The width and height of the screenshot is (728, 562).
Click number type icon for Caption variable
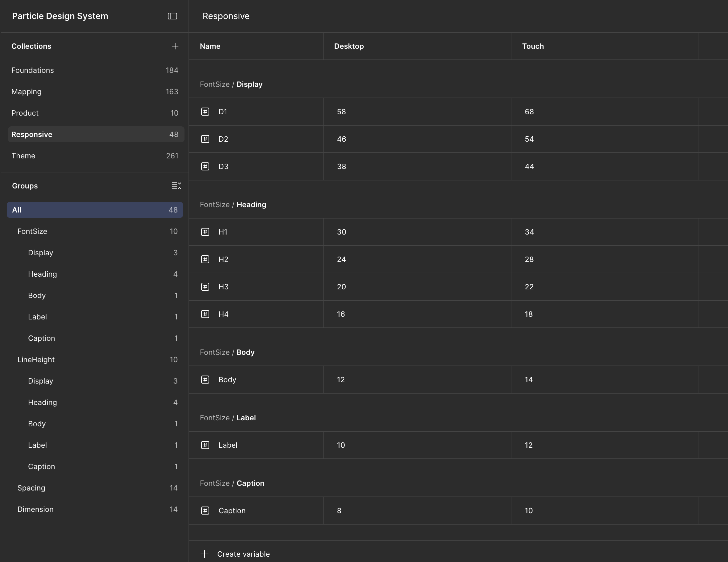click(205, 511)
